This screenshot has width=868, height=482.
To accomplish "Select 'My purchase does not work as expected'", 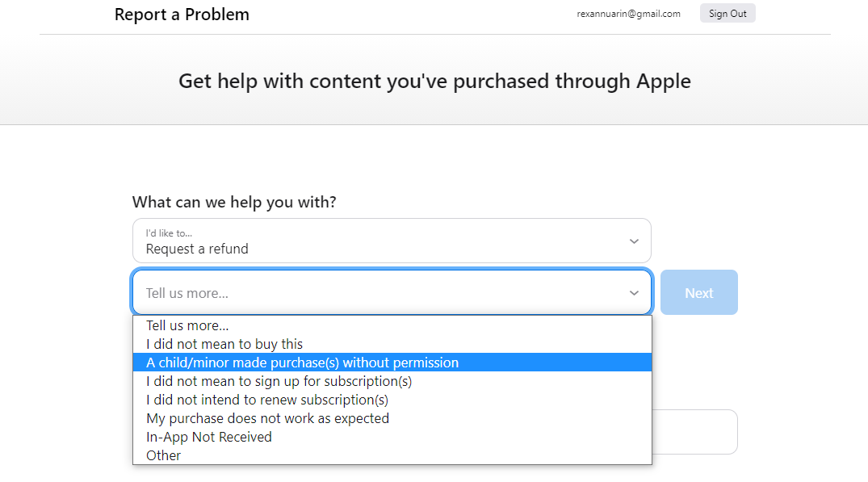I will (x=267, y=418).
